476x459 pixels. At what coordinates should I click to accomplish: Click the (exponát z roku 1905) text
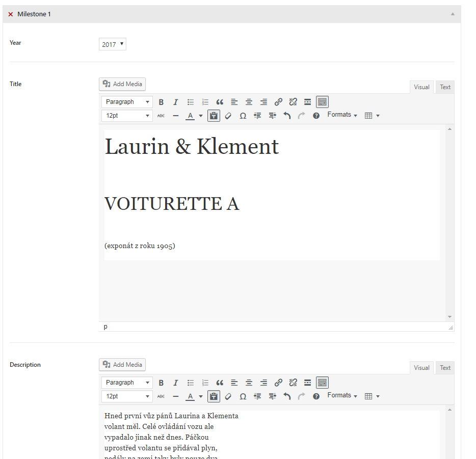click(140, 246)
